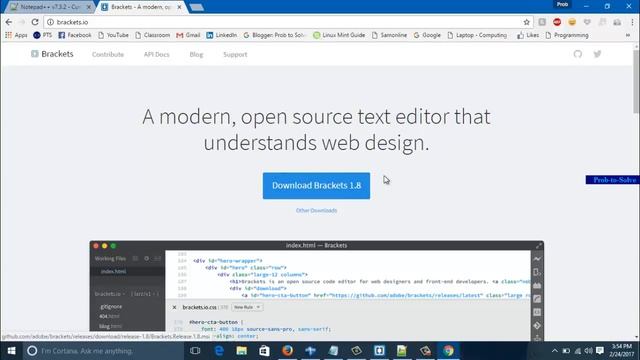
Task: Open the YouTube bookmark
Action: click(x=113, y=35)
